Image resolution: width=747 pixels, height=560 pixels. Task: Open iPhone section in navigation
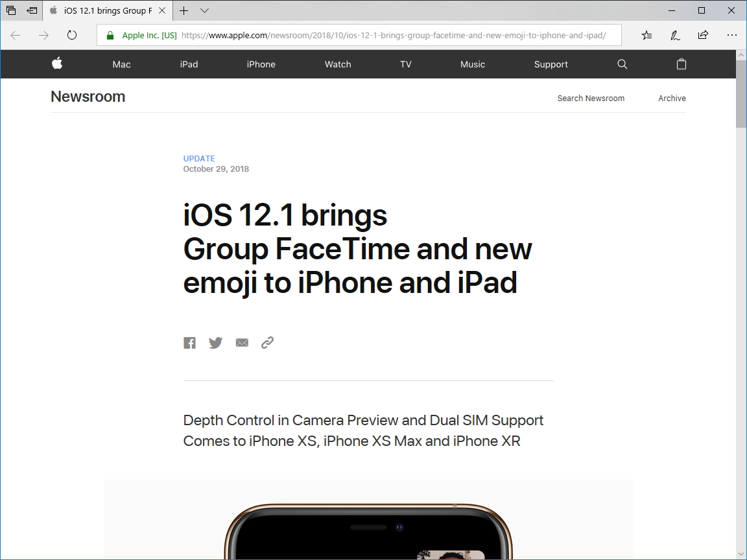(261, 64)
